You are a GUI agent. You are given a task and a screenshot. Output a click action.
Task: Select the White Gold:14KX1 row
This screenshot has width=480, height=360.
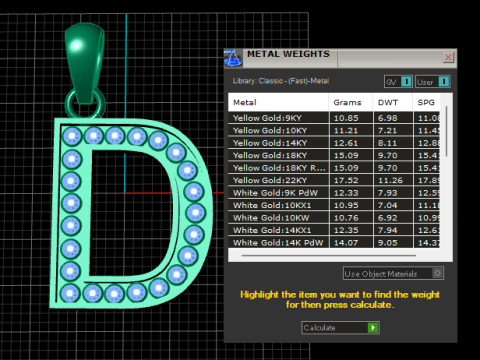click(334, 230)
